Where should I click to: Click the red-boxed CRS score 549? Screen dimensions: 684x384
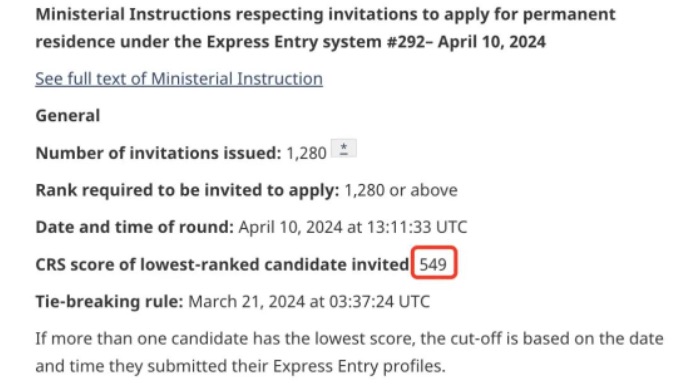coord(433,263)
